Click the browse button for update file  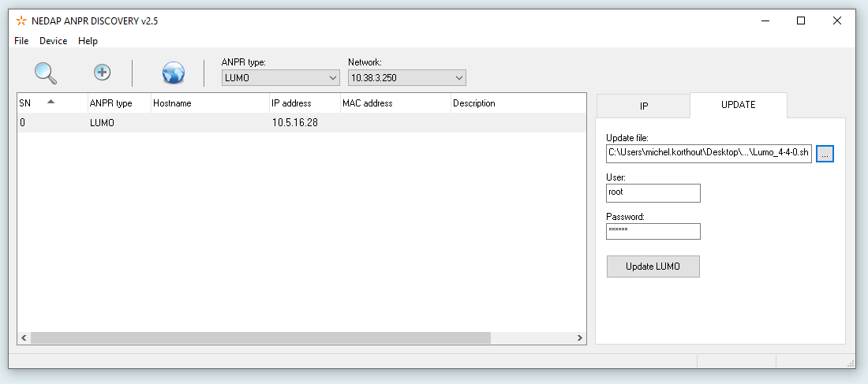825,154
